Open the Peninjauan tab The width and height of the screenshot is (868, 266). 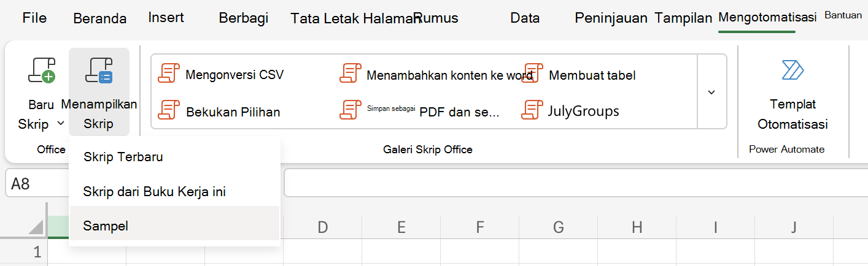tap(611, 18)
